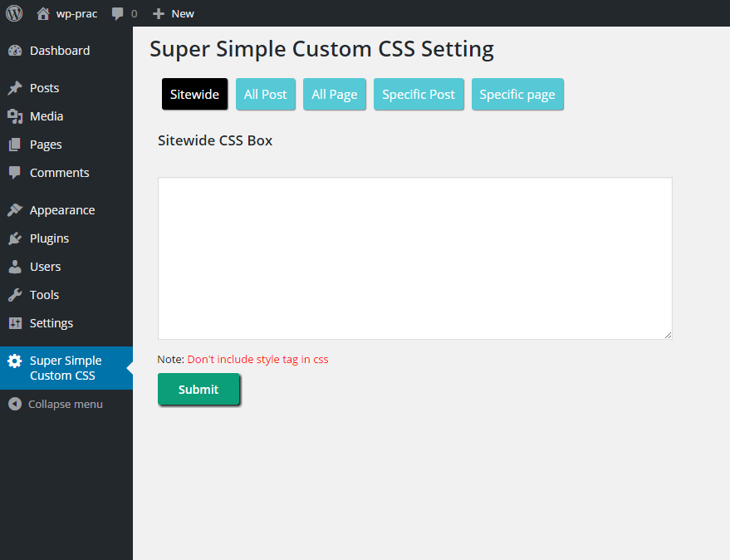Click the comment count 0 in admin bar
This screenshot has width=730, height=560.
tap(134, 14)
